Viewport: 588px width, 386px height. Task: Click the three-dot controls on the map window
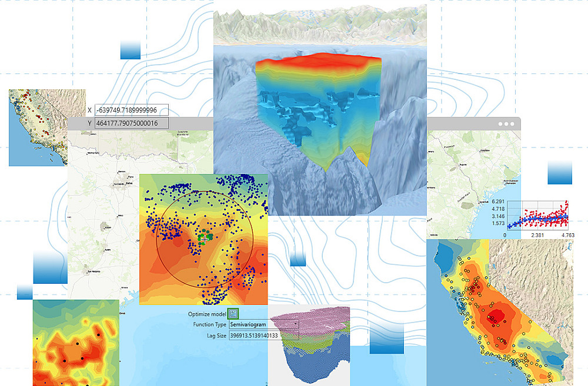point(506,124)
